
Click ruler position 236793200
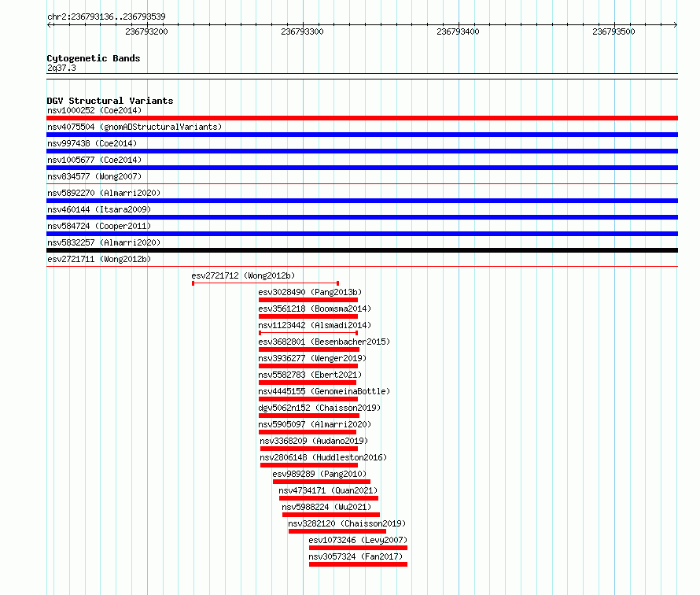click(x=146, y=31)
